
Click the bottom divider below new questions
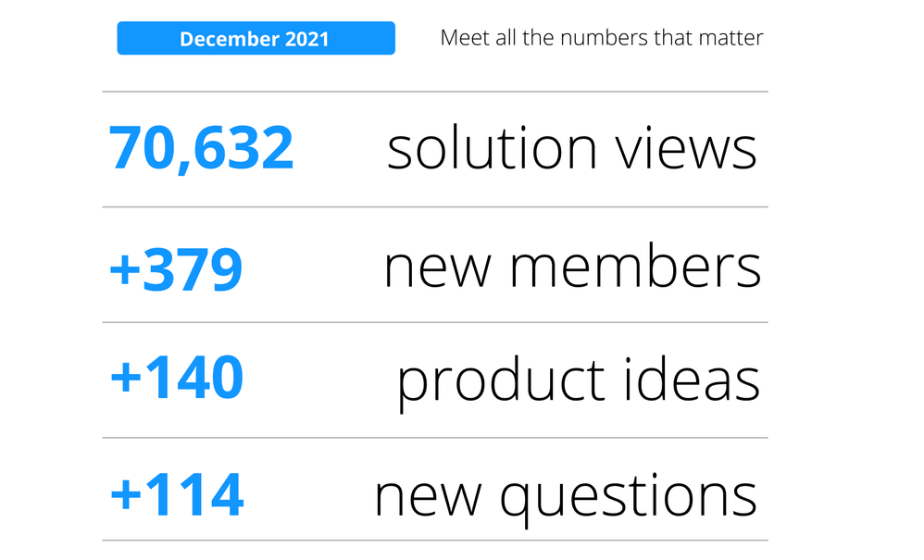tap(435, 541)
